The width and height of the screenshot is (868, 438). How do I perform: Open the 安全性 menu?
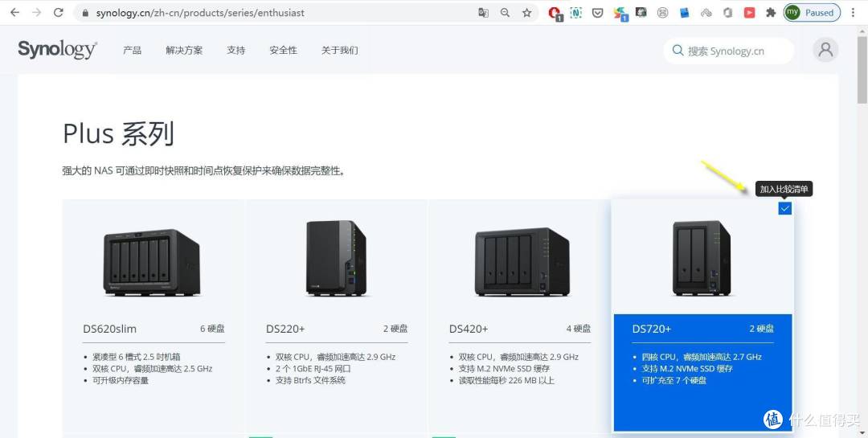click(284, 51)
